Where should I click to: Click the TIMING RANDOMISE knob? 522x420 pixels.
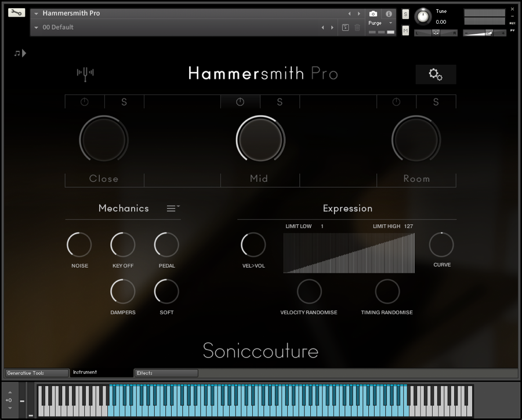pos(387,291)
